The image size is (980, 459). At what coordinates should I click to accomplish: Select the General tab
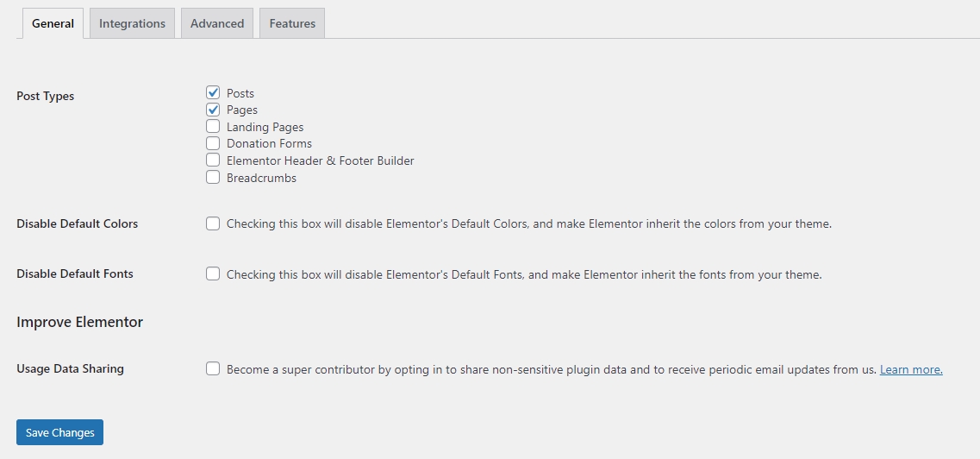pyautogui.click(x=53, y=23)
